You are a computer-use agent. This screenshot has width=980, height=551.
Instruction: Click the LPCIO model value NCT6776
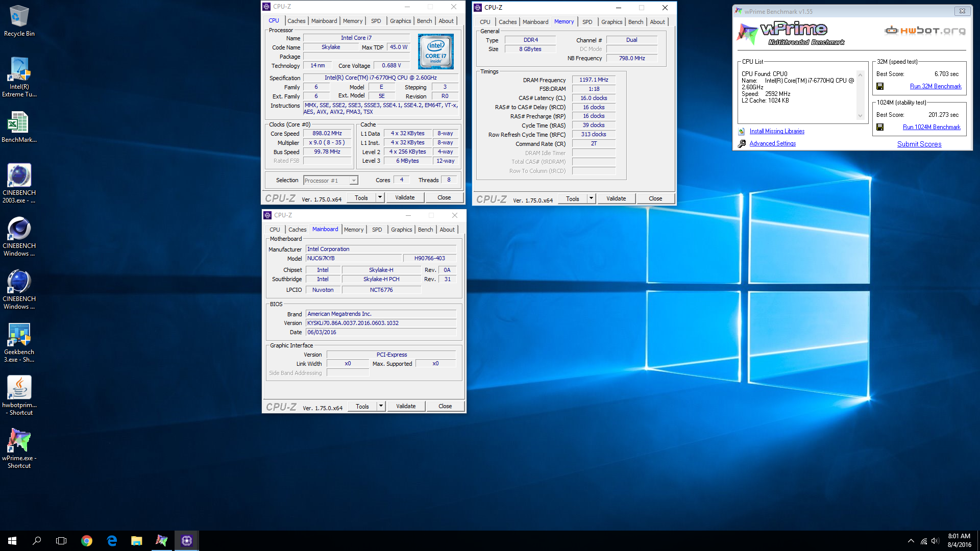pyautogui.click(x=381, y=290)
